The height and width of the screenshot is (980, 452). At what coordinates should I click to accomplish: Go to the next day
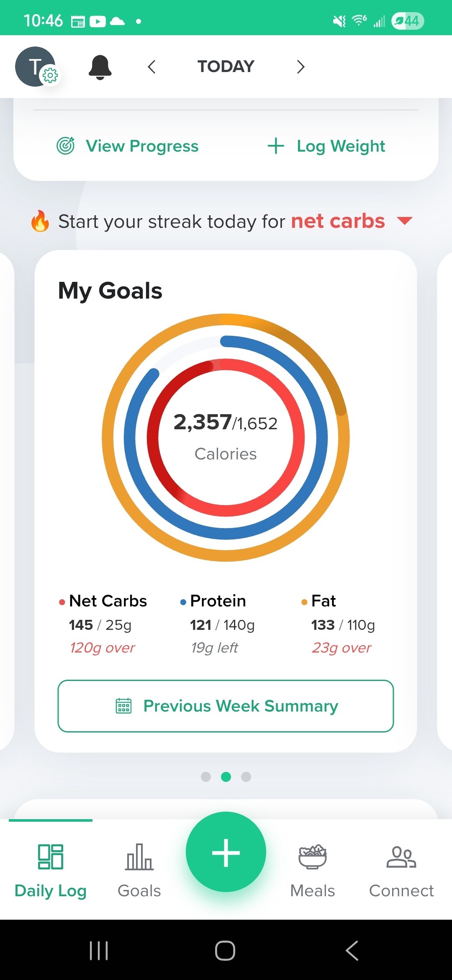pyautogui.click(x=300, y=67)
